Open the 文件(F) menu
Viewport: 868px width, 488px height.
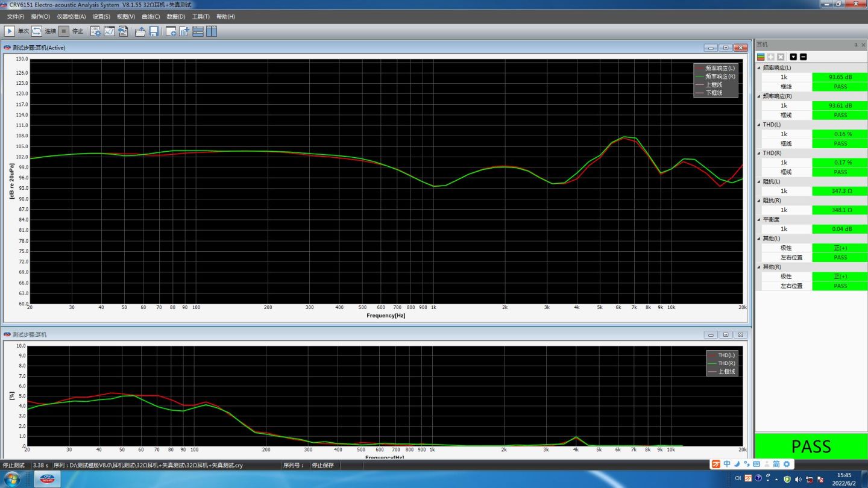tap(16, 16)
